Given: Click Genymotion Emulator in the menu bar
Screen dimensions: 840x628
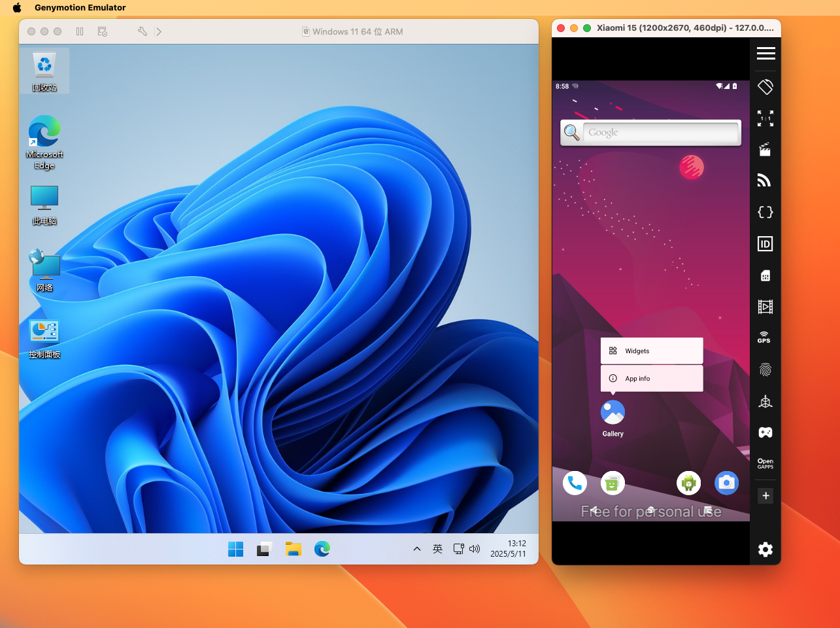Looking at the screenshot, I should click(80, 8).
